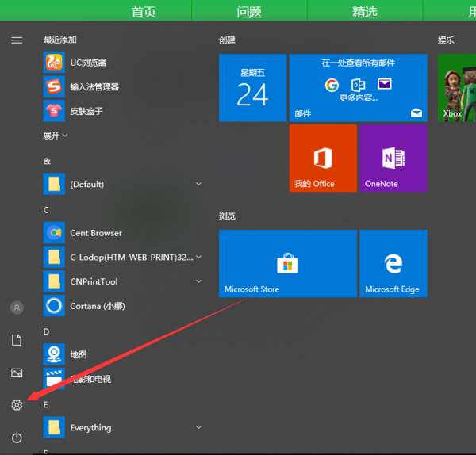Switch to the 精选 tab
The width and height of the screenshot is (476, 455).
click(365, 12)
